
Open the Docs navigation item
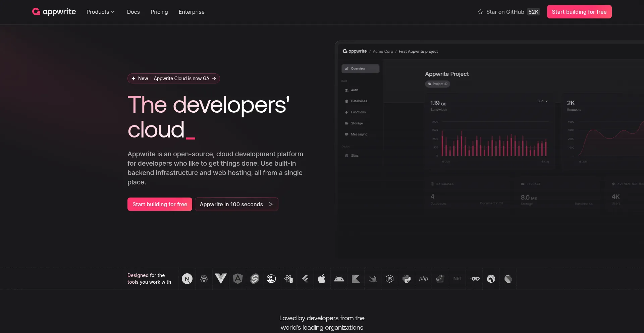133,12
